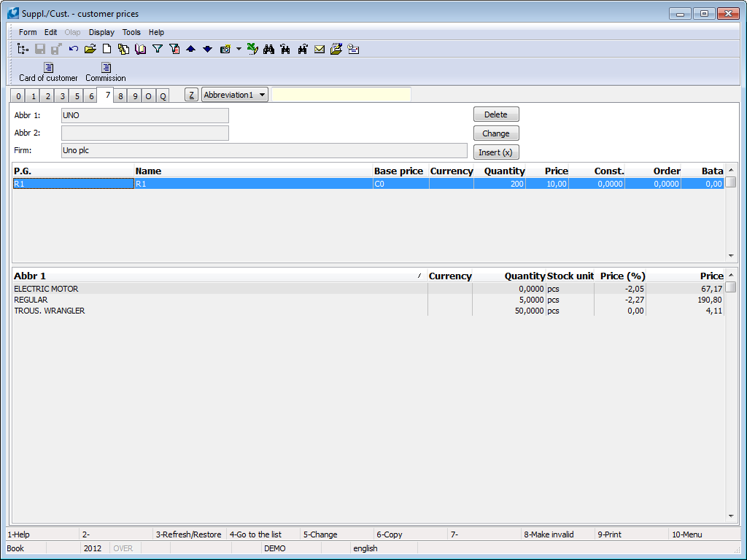Screen dimensions: 747x560
Task: Select the REGULAR row
Action: [368, 300]
